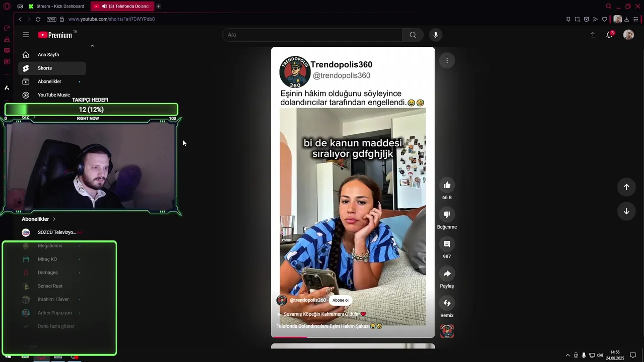644x362 pixels.
Task: Go to the next Short
Action: (626, 211)
